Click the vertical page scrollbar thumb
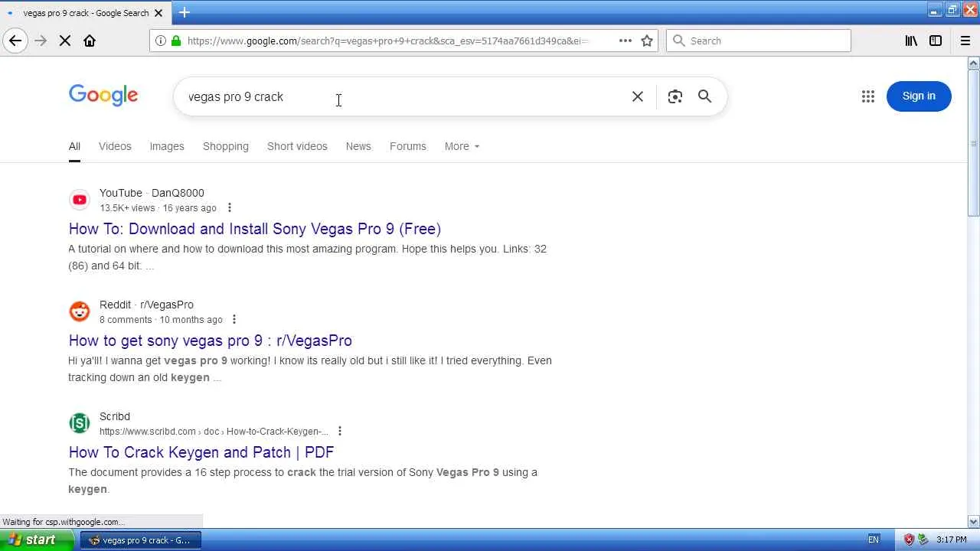The height and width of the screenshot is (551, 980). [x=974, y=142]
